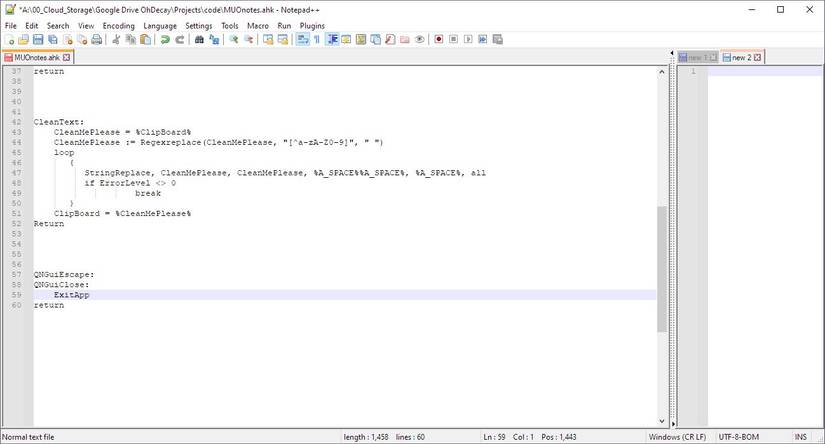
Task: Open the Function List panel icon
Action: click(x=390, y=39)
